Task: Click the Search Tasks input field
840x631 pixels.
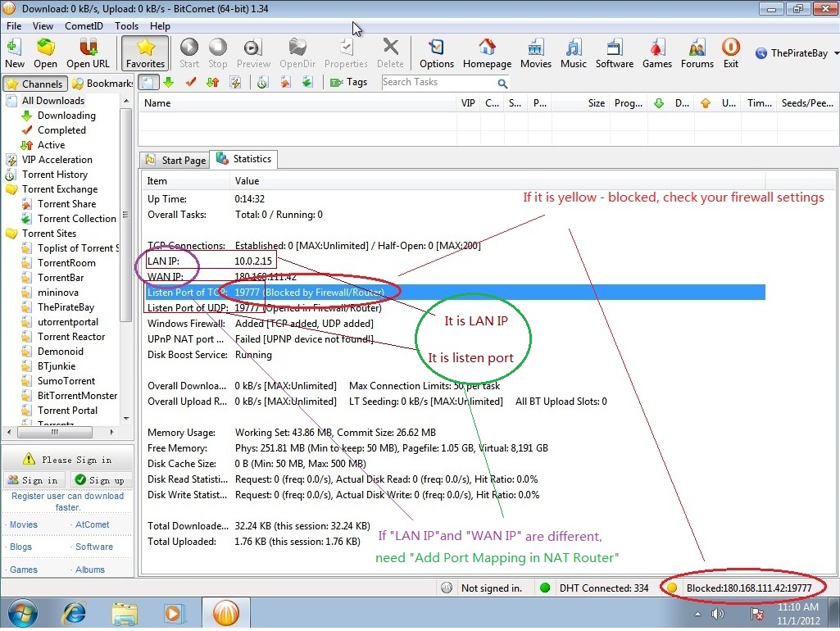Action: (438, 83)
